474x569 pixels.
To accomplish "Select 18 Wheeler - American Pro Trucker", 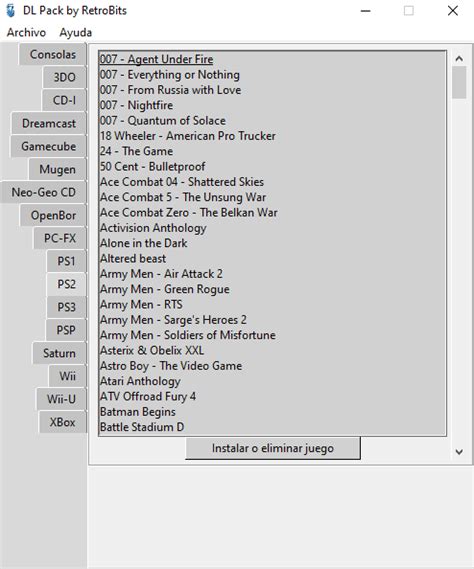I will coord(272,136).
